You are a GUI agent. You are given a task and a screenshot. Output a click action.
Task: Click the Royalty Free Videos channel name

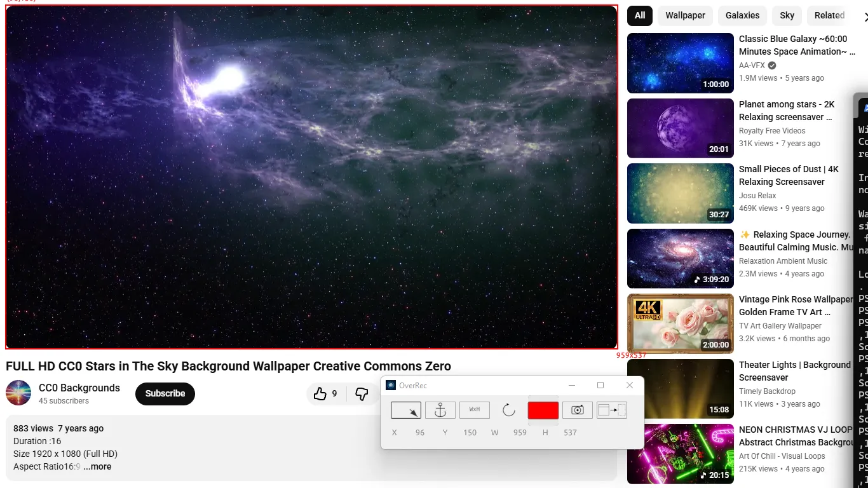pyautogui.click(x=772, y=130)
